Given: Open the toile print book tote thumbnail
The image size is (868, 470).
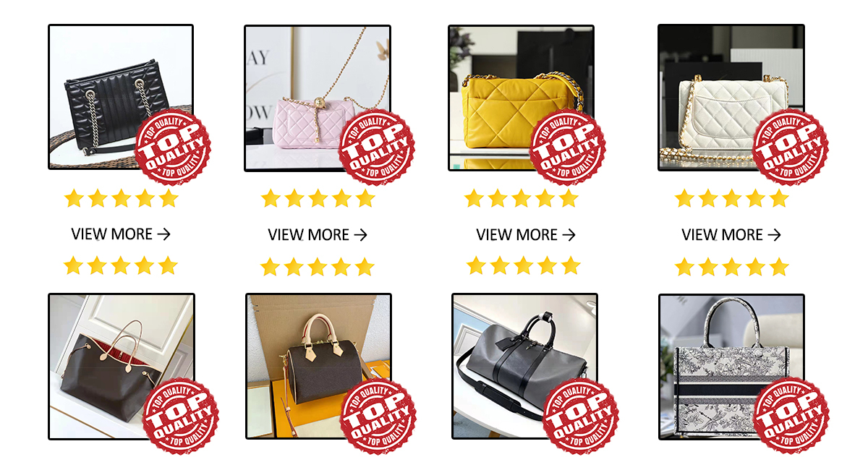Looking at the screenshot, I should pos(732,367).
